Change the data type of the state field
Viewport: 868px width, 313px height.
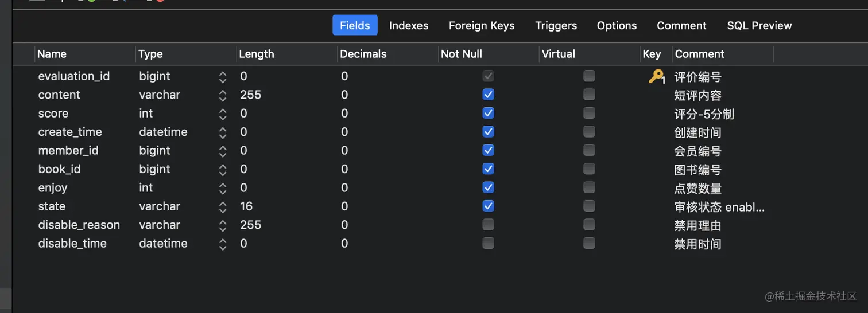pyautogui.click(x=223, y=206)
